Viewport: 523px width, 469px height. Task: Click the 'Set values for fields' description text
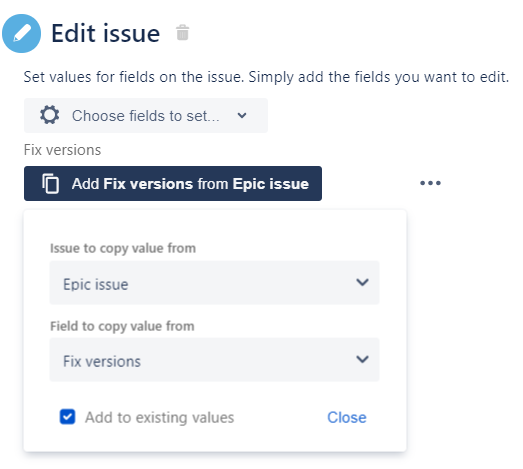(x=266, y=77)
